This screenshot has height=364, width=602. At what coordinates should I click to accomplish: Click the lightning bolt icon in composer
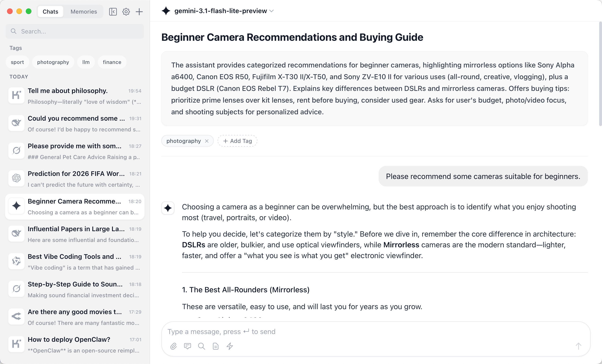coord(230,346)
